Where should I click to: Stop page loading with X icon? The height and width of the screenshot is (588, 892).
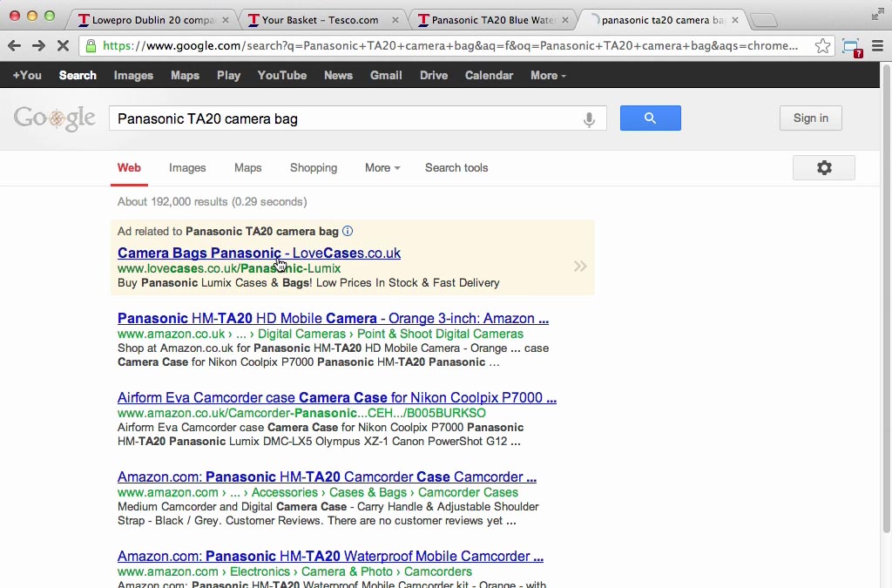(63, 45)
